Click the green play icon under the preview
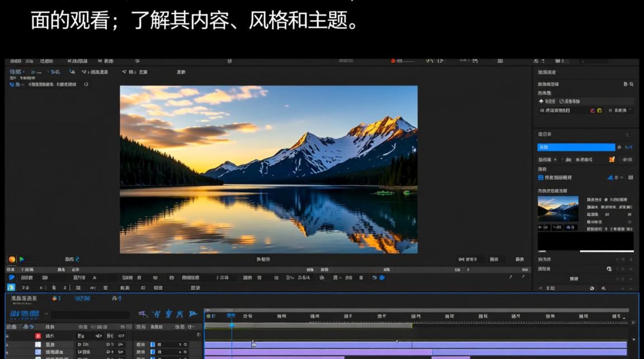This screenshot has width=644, height=359. tap(22, 259)
